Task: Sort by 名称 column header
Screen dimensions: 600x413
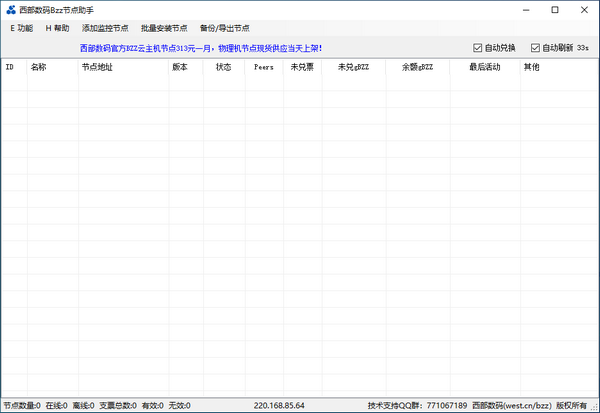Action: (x=39, y=67)
